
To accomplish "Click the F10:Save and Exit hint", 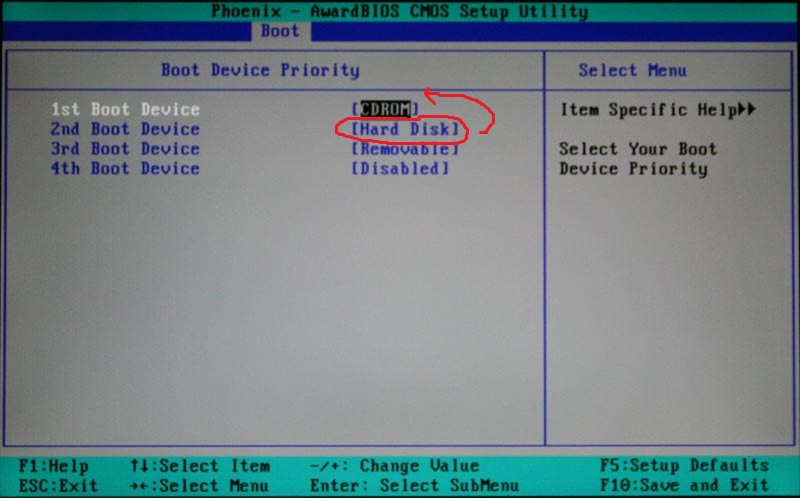I will tap(684, 485).
